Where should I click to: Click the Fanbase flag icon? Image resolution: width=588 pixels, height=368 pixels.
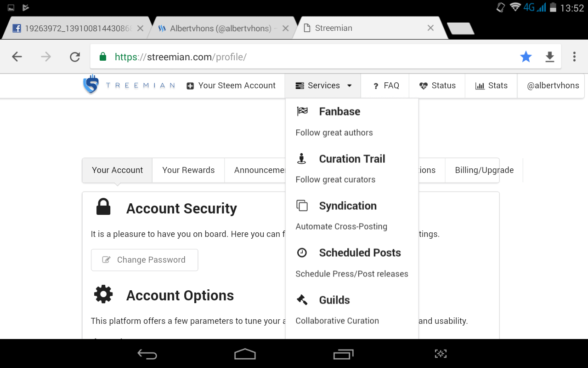[x=302, y=111]
